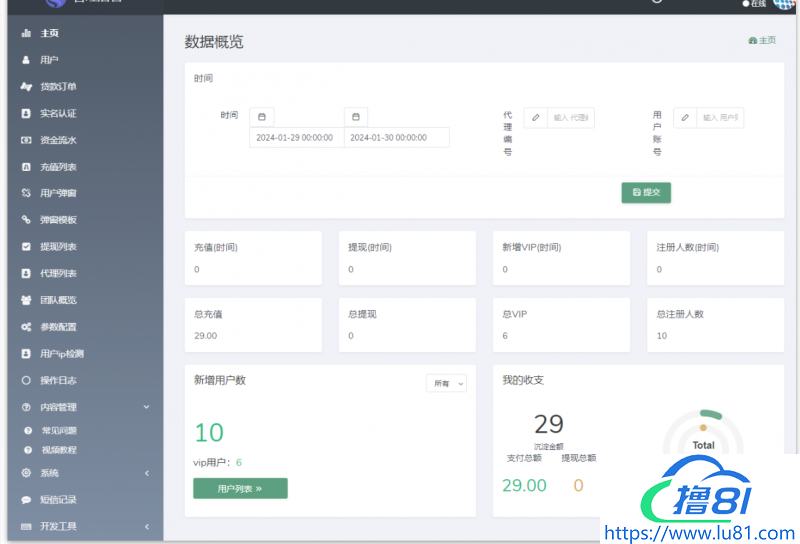Click the 短信记录 chat bubble icon
This screenshot has width=800, height=544.
tap(26, 500)
